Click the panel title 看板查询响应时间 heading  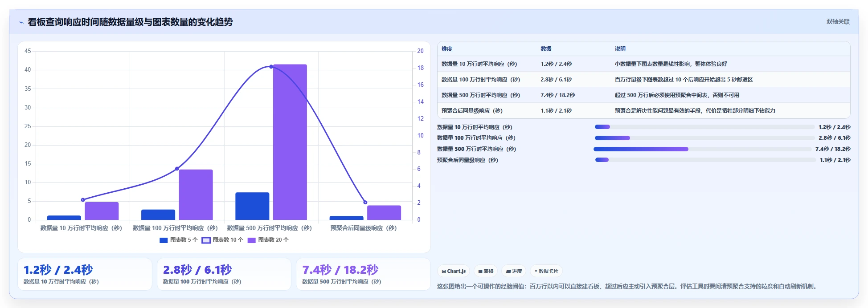tap(130, 22)
